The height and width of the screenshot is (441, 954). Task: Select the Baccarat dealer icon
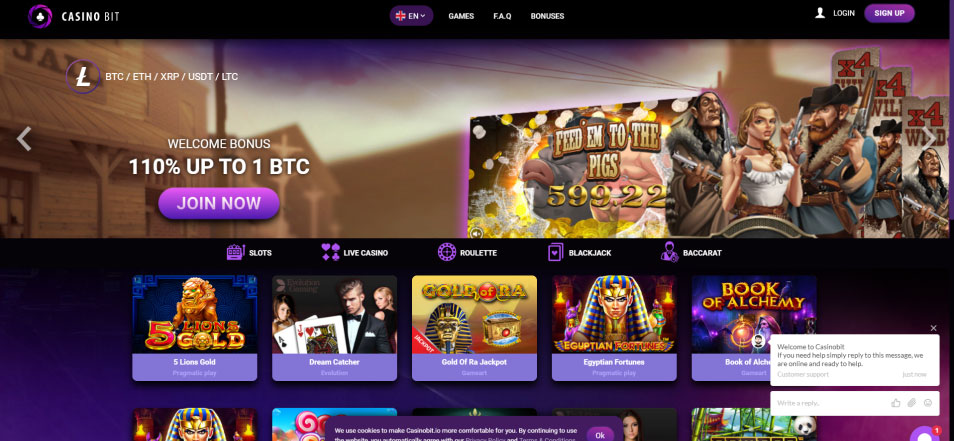[x=669, y=252]
